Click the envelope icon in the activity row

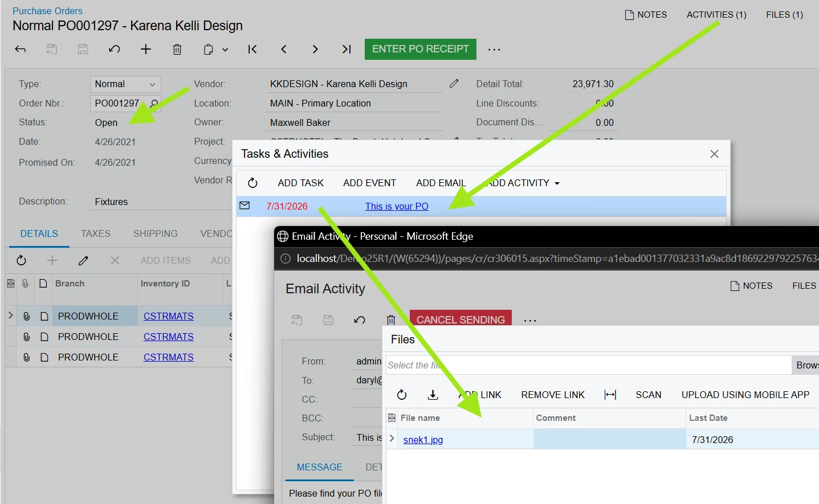click(x=245, y=206)
